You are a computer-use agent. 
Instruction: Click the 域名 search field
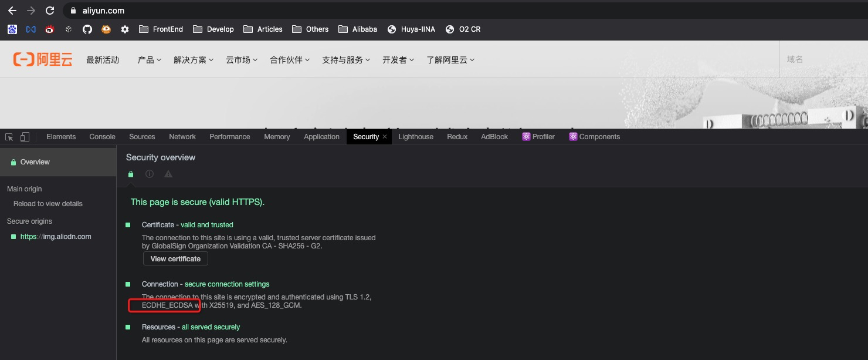823,59
